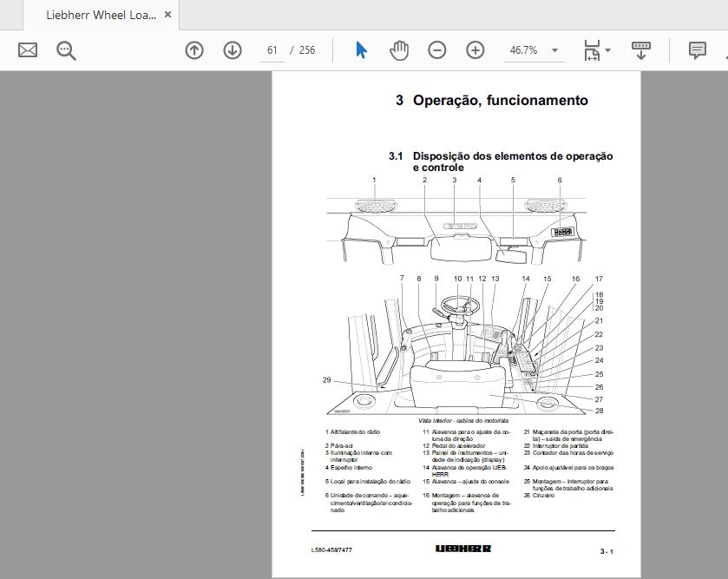Click the page number field showing 61
Viewport: 728px width, 579px height.
click(272, 49)
